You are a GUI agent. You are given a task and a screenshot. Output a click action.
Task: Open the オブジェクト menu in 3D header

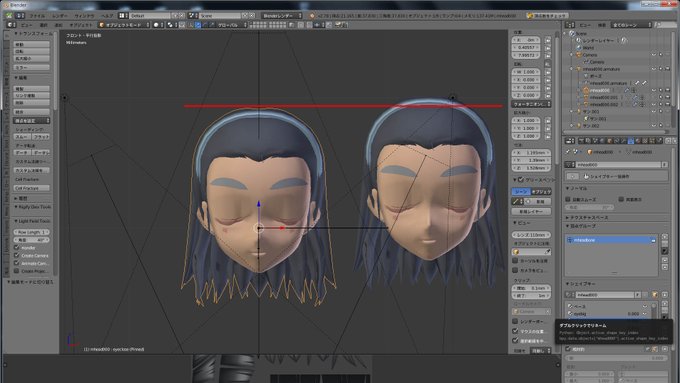(x=81, y=25)
